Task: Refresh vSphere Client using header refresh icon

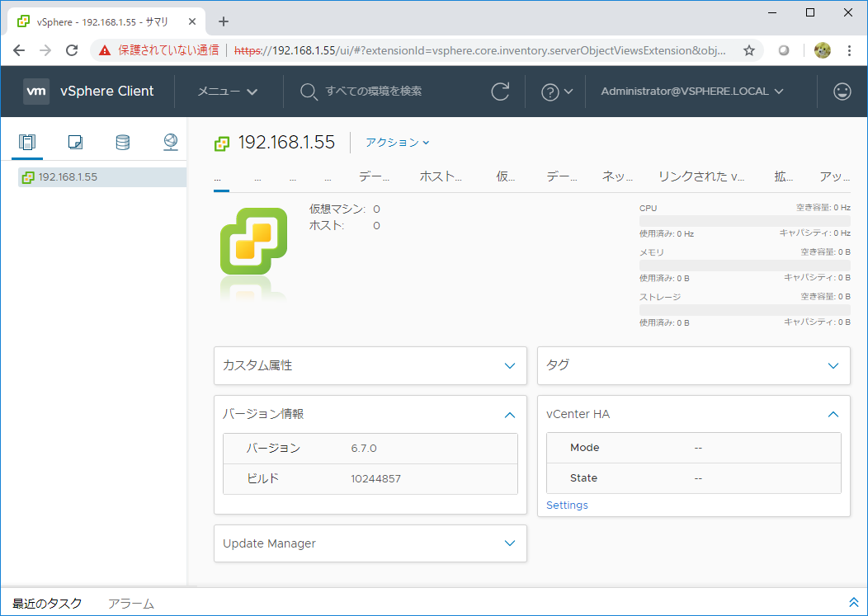Action: pyautogui.click(x=500, y=92)
